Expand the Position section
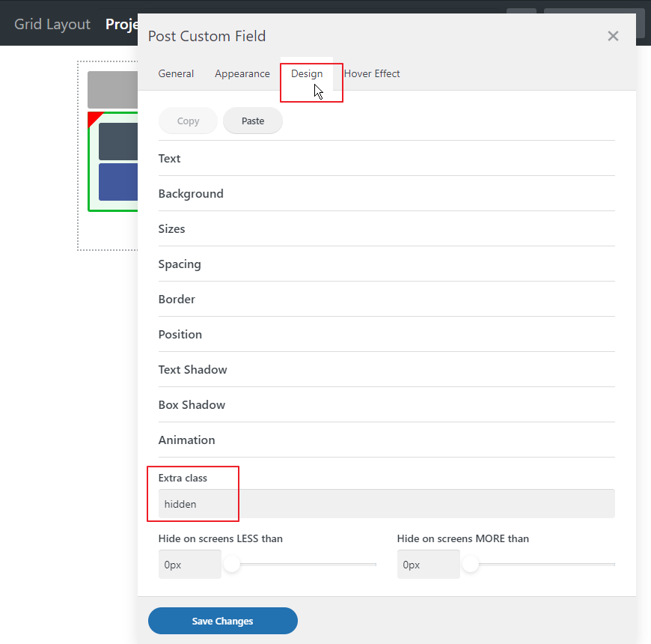This screenshot has width=651, height=644. (x=387, y=335)
